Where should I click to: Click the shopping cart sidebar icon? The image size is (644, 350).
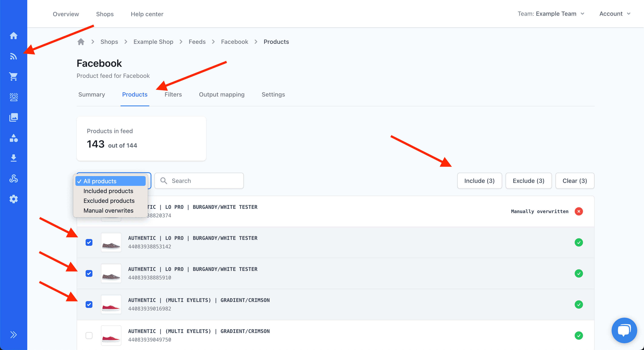pos(13,77)
